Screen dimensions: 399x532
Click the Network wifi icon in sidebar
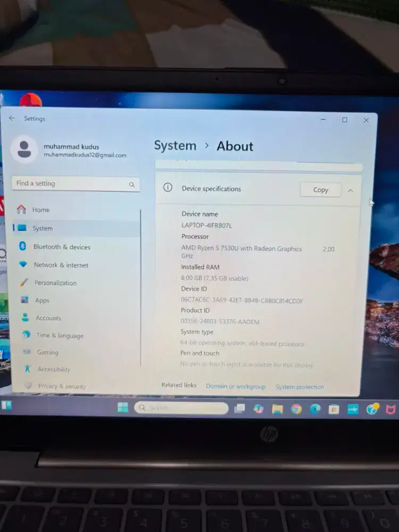point(23,264)
